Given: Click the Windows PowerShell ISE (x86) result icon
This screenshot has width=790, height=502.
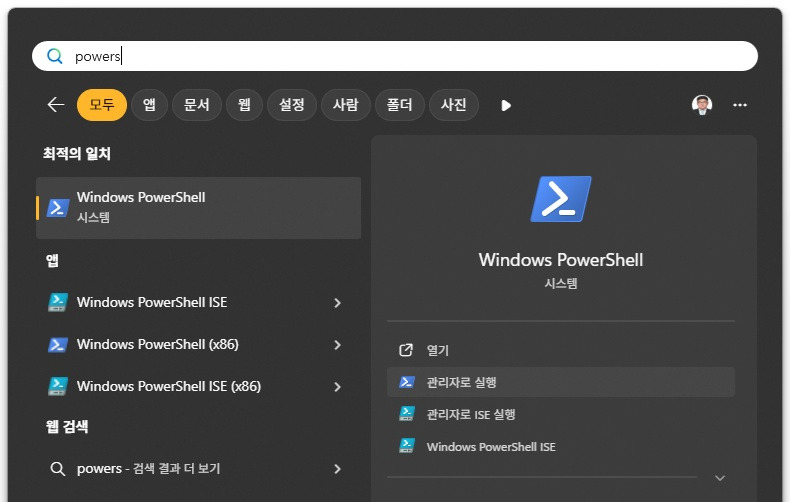Looking at the screenshot, I should (x=57, y=387).
